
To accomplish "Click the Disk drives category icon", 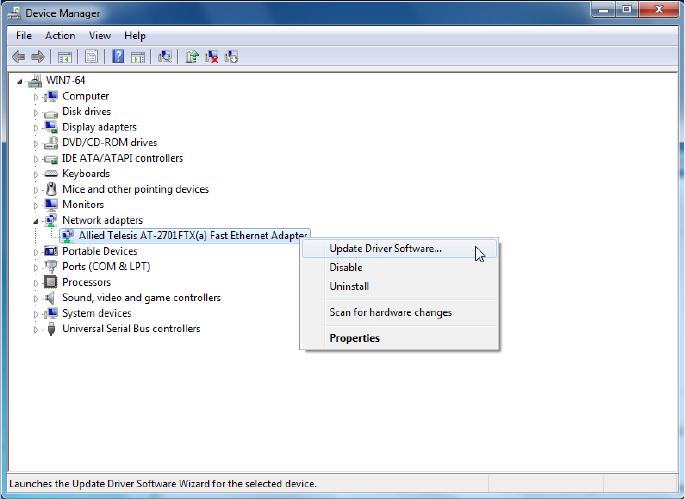I will (51, 113).
